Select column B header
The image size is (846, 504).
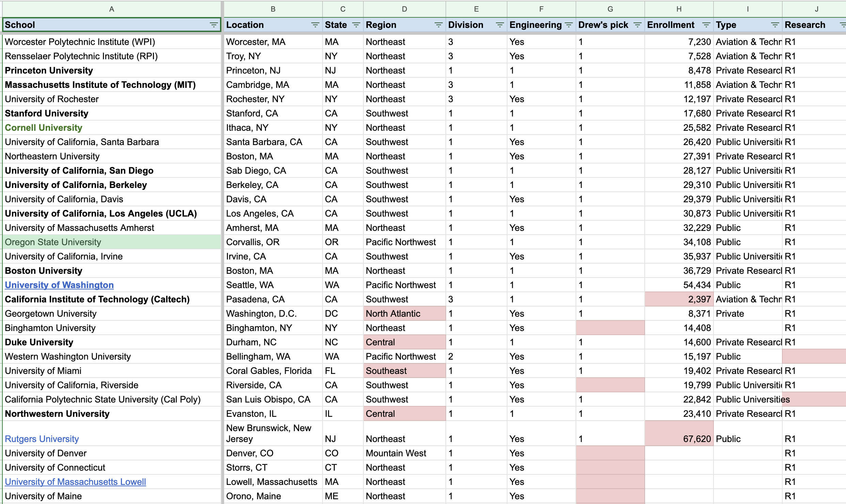point(273,9)
